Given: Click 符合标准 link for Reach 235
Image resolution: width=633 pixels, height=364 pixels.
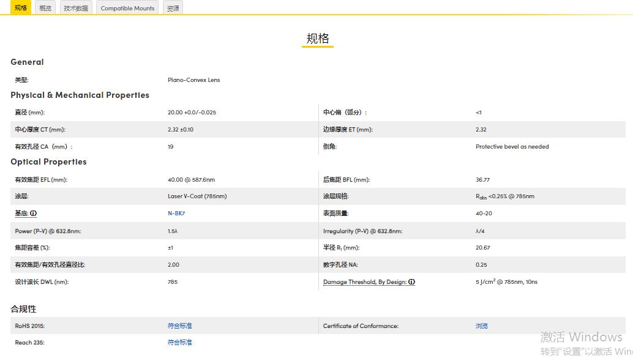Looking at the screenshot, I should pyautogui.click(x=179, y=343).
